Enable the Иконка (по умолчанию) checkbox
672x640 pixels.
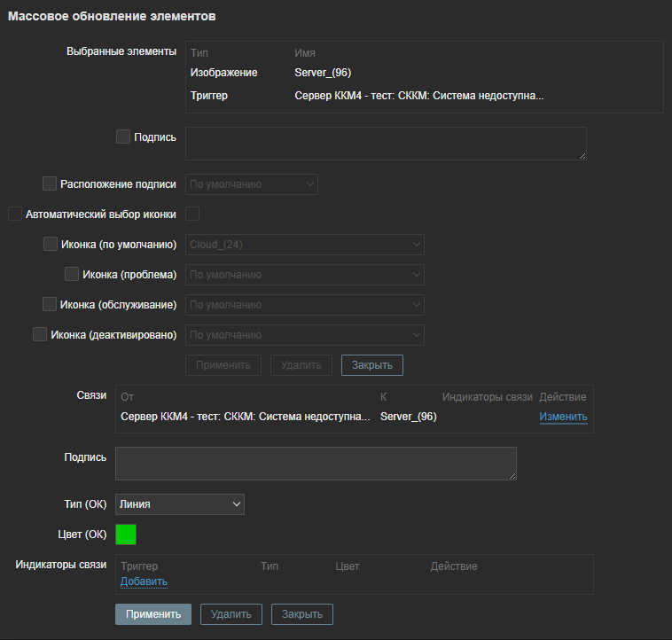[x=51, y=244]
